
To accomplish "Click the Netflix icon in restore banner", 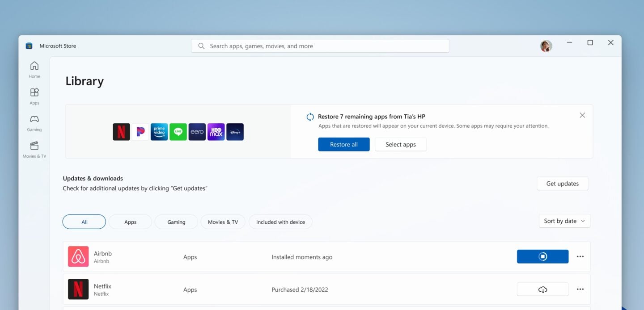I will coord(121,132).
